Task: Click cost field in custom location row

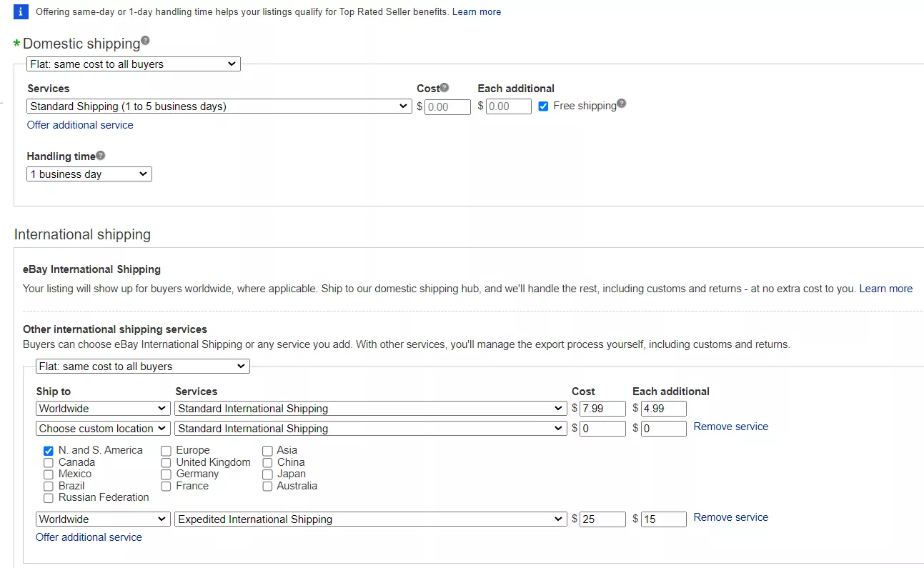Action: click(x=602, y=429)
